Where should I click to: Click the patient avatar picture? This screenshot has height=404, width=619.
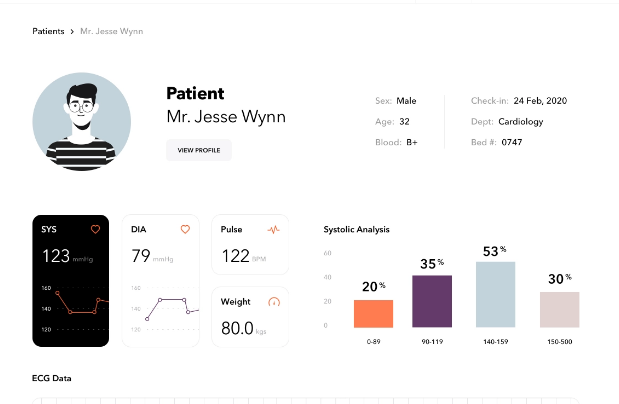81,121
